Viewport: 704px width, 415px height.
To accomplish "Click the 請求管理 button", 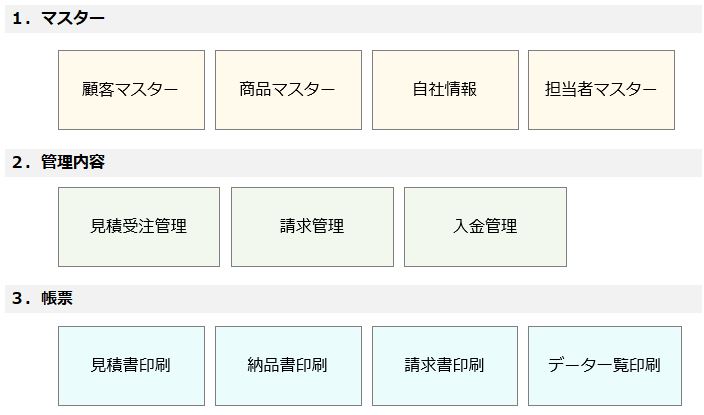I will click(x=312, y=227).
